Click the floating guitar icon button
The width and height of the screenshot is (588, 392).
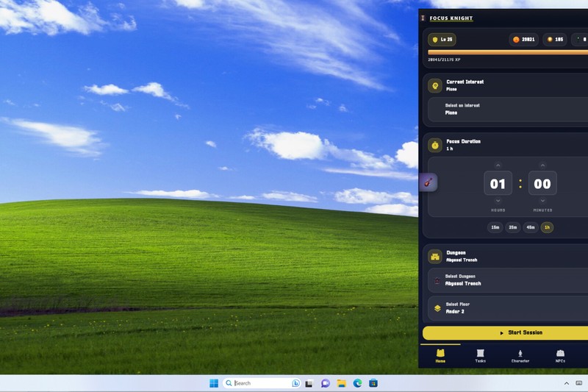pos(428,182)
